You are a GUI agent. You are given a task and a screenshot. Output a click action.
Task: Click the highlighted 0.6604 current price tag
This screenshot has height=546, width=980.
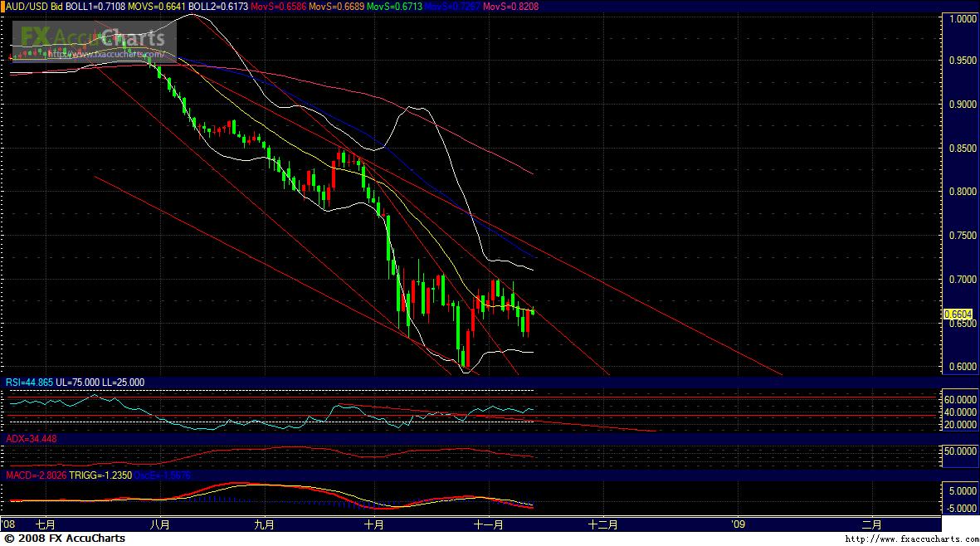(958, 314)
